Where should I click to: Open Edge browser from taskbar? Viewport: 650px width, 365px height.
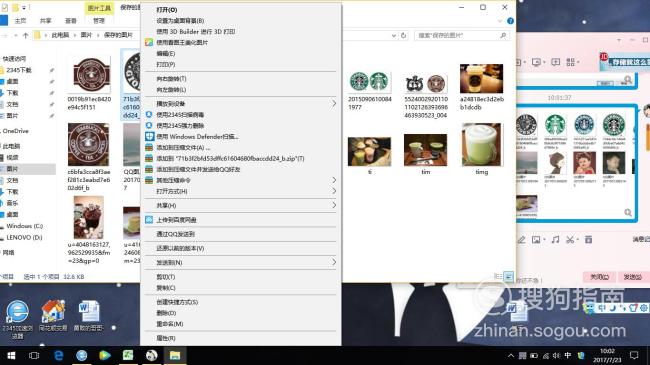[58, 355]
